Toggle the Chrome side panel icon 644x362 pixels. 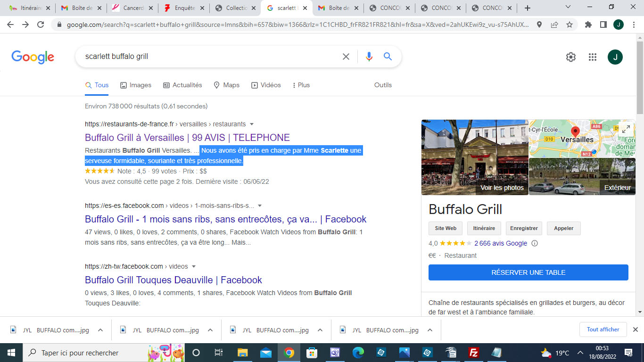603,25
